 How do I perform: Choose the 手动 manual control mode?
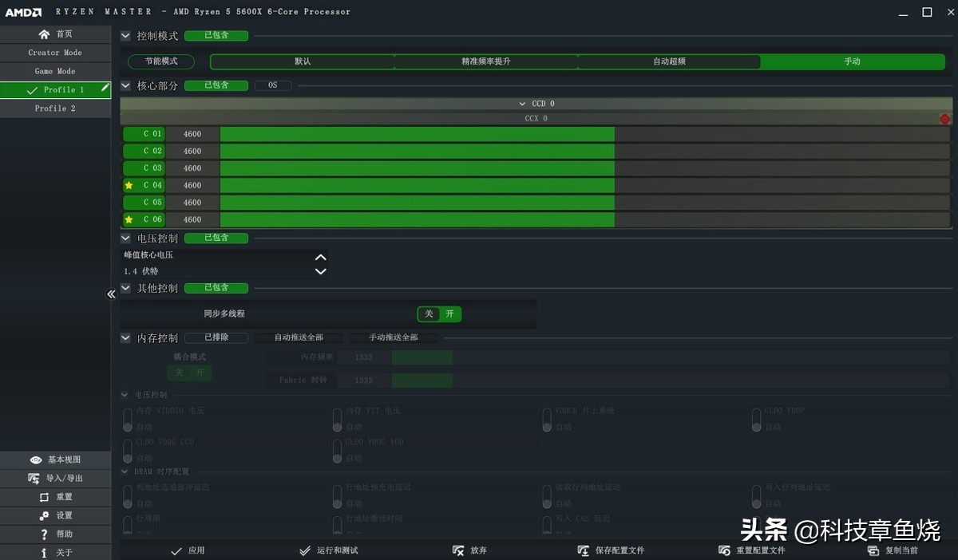853,61
